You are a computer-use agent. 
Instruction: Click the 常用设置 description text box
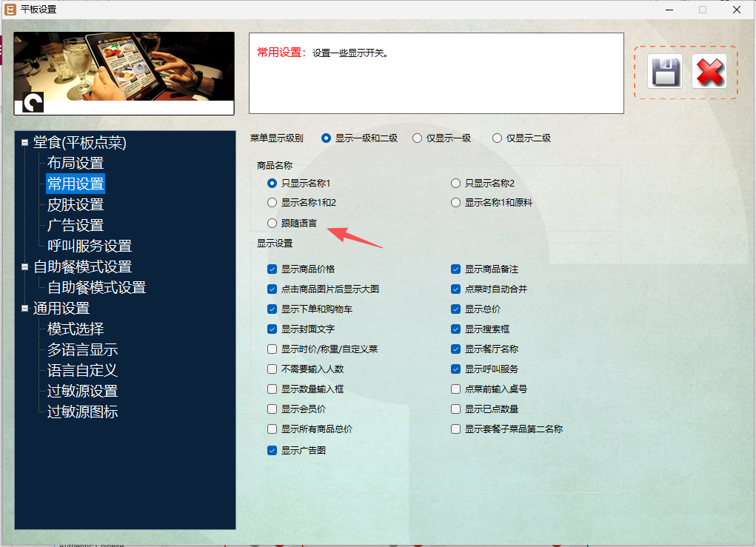click(x=436, y=73)
